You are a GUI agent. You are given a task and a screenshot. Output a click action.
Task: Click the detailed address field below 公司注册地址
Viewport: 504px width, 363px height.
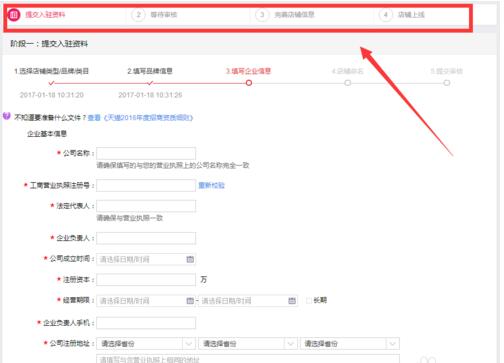(x=248, y=359)
